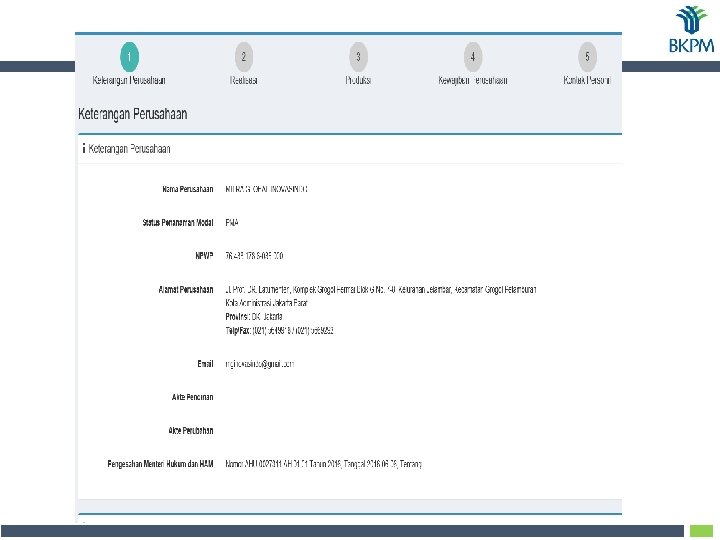Open the Realisasi step label
The image size is (720, 540).
point(244,80)
